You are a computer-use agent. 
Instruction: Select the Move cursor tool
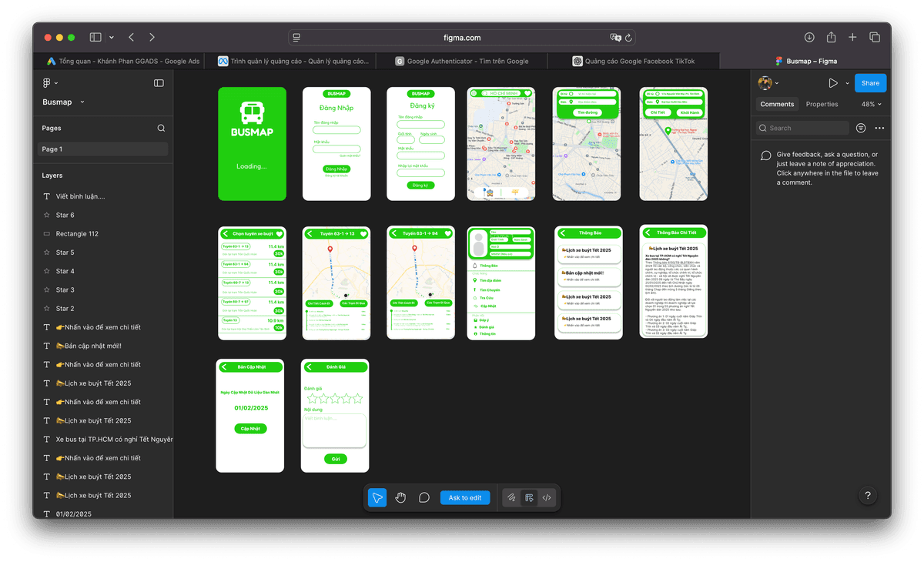pos(377,498)
